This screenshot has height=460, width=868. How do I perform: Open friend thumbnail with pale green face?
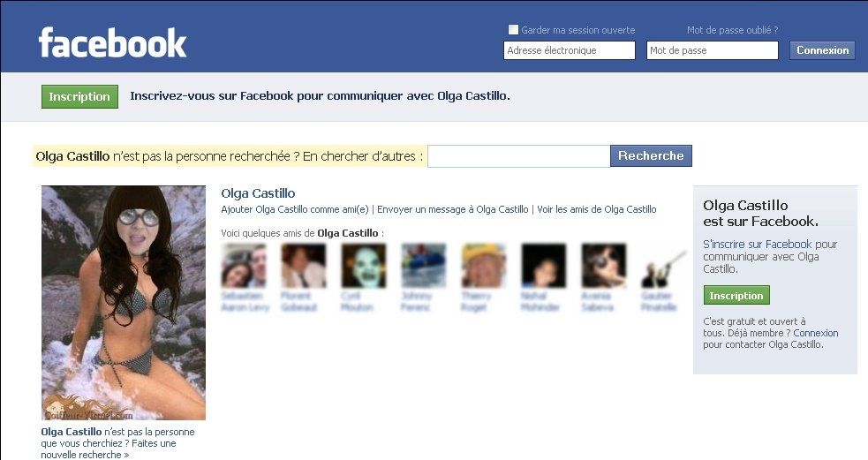point(364,266)
